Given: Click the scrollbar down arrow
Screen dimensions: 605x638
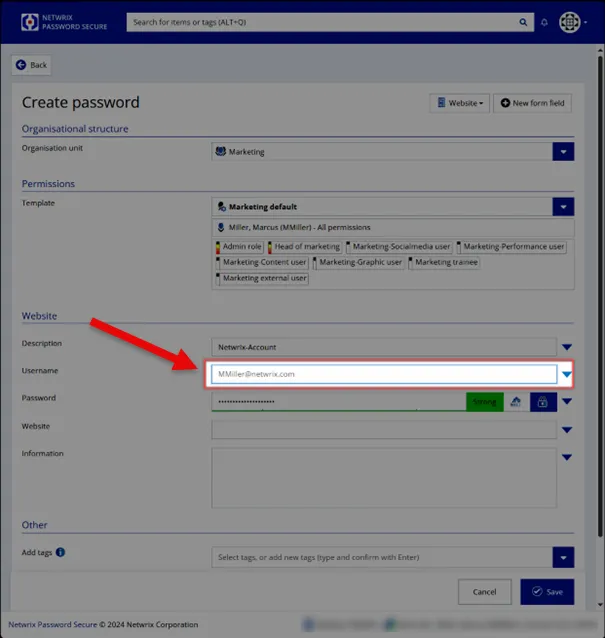Looking at the screenshot, I should click(x=600, y=605).
